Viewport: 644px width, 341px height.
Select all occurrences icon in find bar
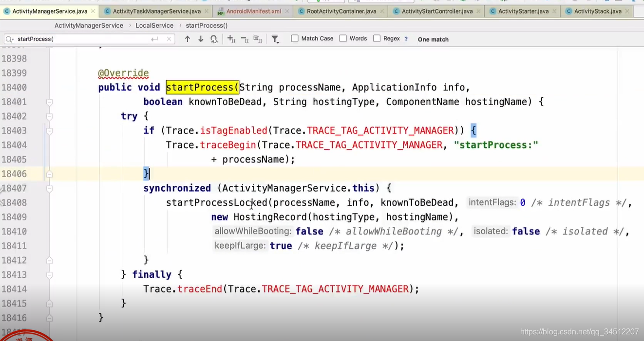pos(258,39)
